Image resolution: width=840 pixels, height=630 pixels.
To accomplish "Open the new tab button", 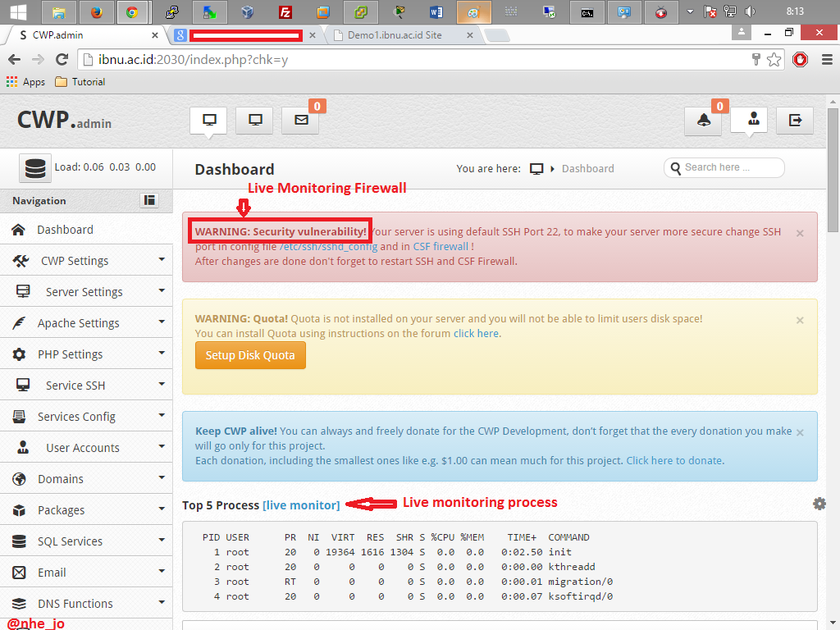I will tap(497, 35).
